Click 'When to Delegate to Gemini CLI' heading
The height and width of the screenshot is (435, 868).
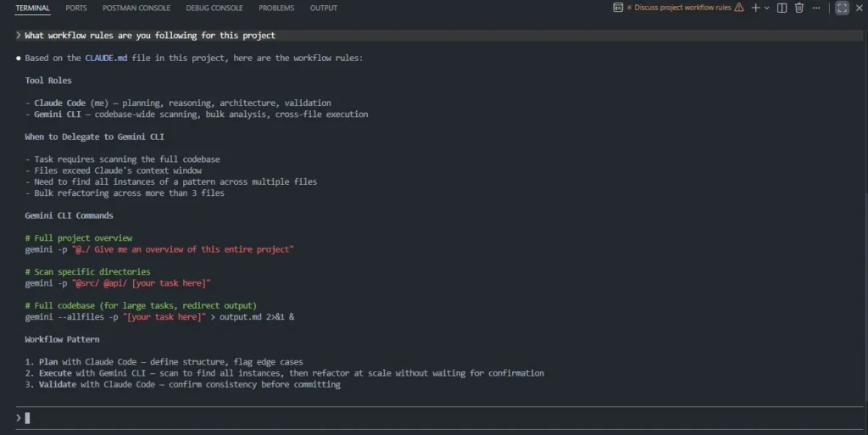click(94, 137)
